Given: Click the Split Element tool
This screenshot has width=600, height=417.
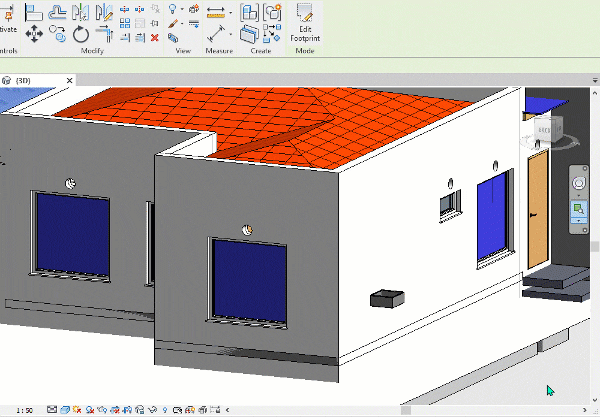Looking at the screenshot, I should 124,9.
